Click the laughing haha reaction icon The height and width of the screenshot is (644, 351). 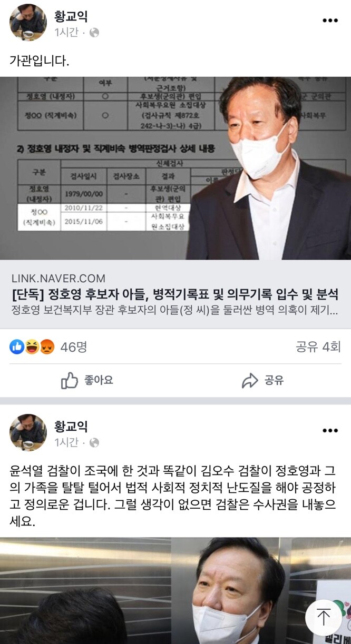click(32, 346)
